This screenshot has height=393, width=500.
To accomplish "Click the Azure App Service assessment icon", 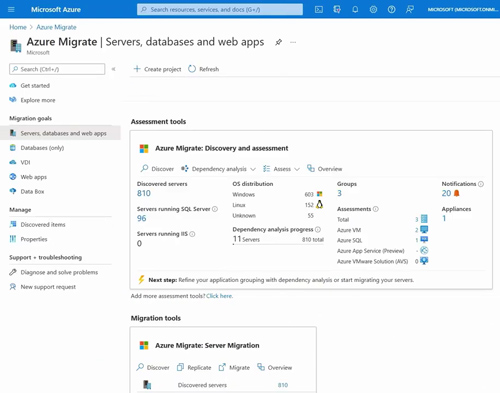I will [x=424, y=250].
